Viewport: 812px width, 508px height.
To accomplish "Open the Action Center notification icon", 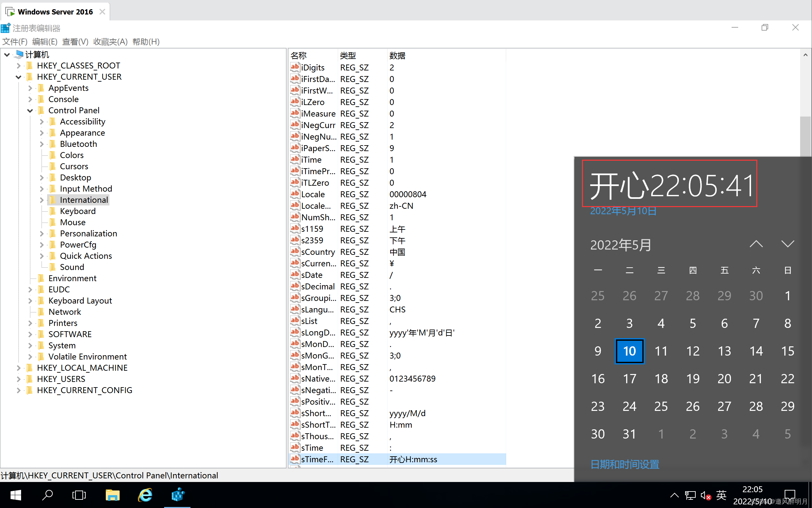I will coord(790,495).
